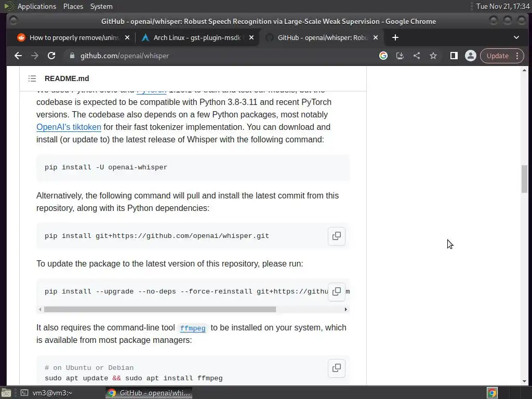
Task: Share this page using the share icon
Action: tap(417, 56)
